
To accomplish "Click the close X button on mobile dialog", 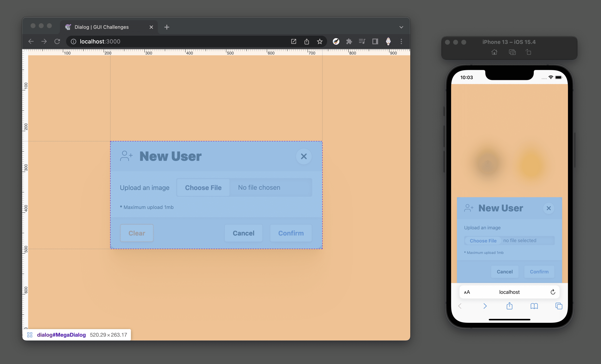I will [549, 208].
